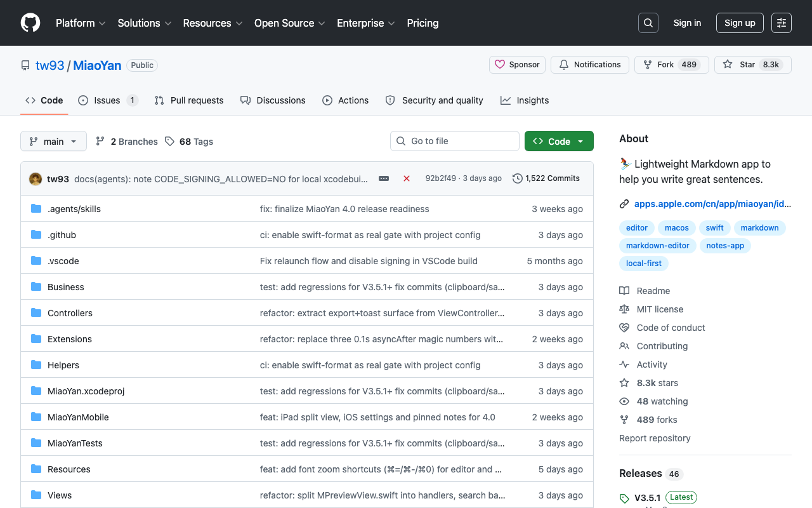Image resolution: width=812 pixels, height=508 pixels.
Task: Click the Go to file search field
Action: pos(455,141)
